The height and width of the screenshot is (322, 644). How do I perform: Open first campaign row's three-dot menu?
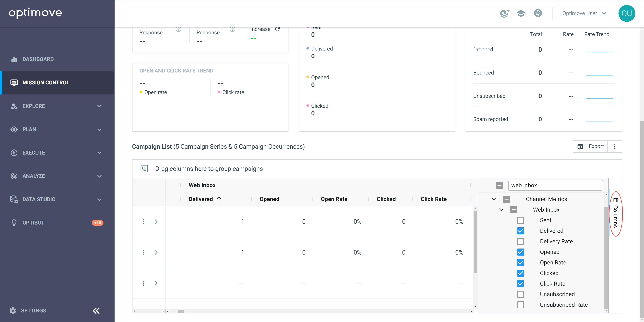point(144,221)
